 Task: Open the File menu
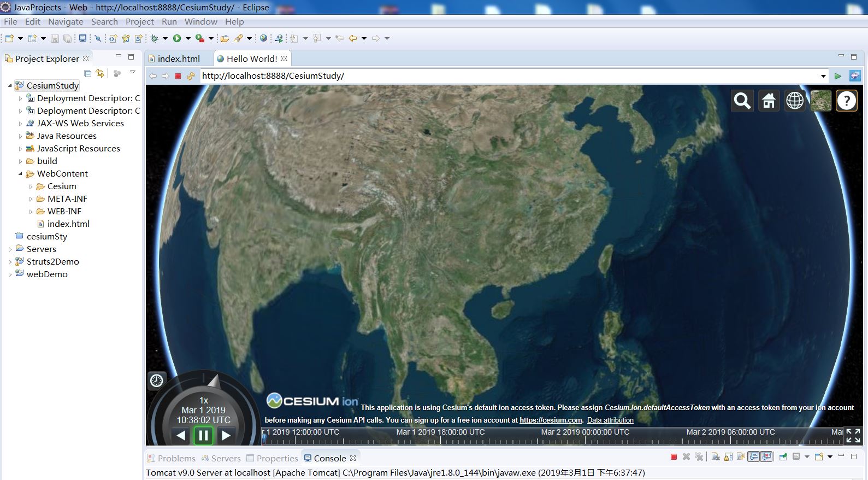[x=10, y=22]
